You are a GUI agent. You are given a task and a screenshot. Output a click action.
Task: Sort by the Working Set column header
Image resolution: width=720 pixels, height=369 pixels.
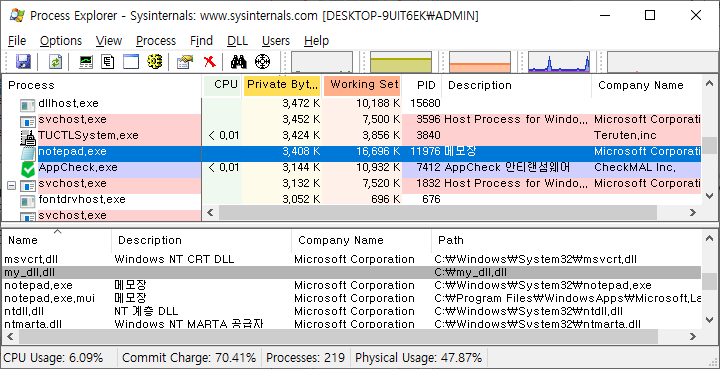[362, 85]
